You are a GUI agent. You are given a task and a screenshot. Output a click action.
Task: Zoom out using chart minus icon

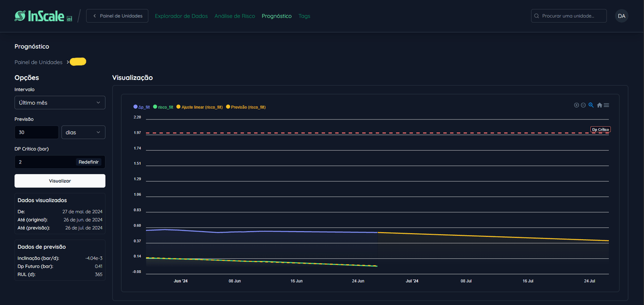click(583, 105)
